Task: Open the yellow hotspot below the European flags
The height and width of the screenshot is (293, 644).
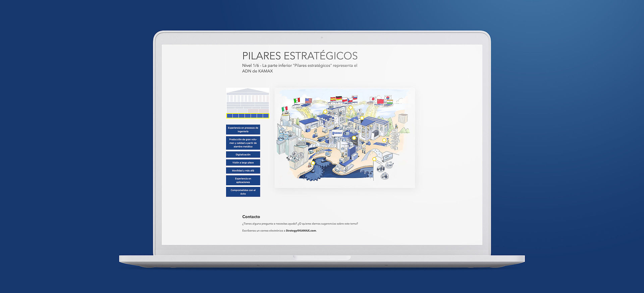Action: (351, 107)
